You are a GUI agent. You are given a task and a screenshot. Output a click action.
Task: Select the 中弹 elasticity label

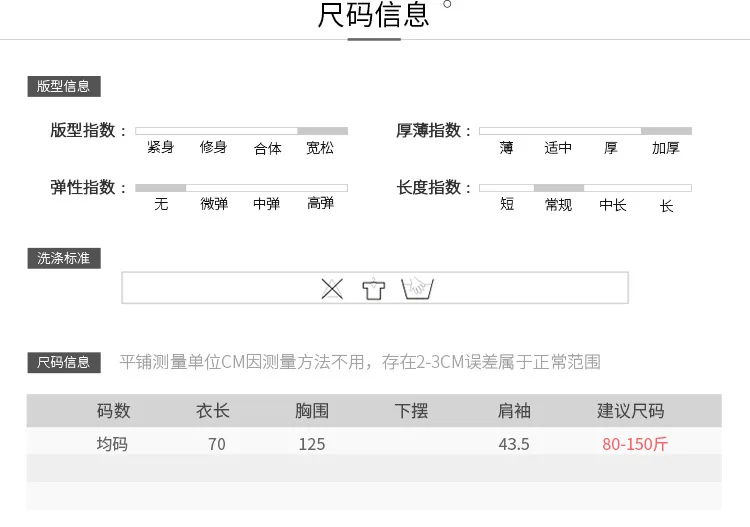tap(266, 204)
